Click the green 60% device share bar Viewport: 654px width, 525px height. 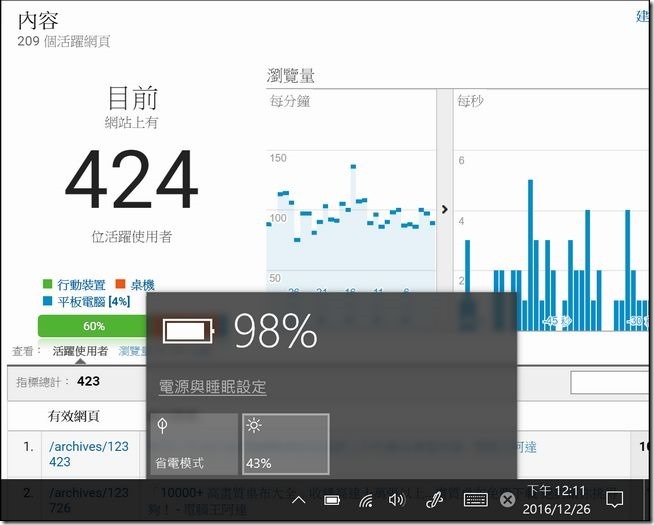pos(93,326)
